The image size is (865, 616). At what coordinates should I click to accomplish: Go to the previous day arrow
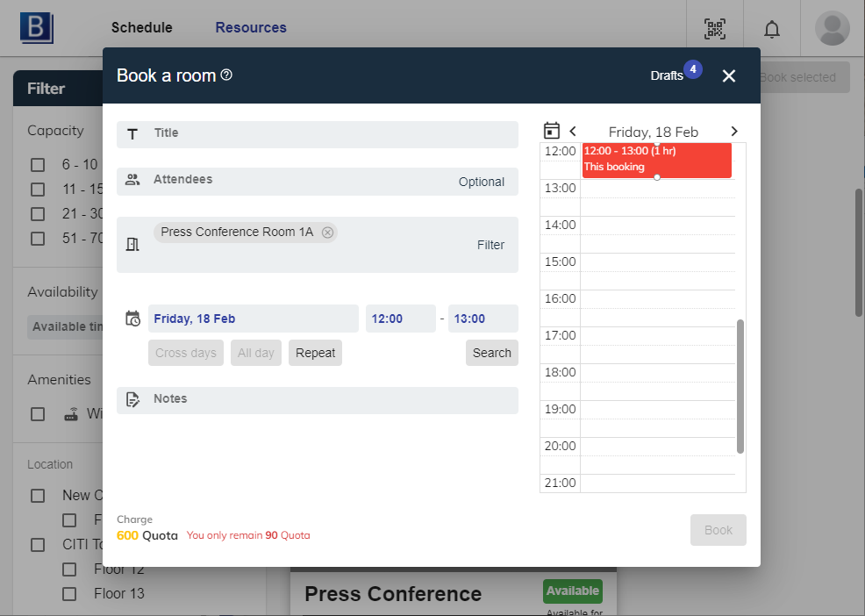pyautogui.click(x=573, y=132)
